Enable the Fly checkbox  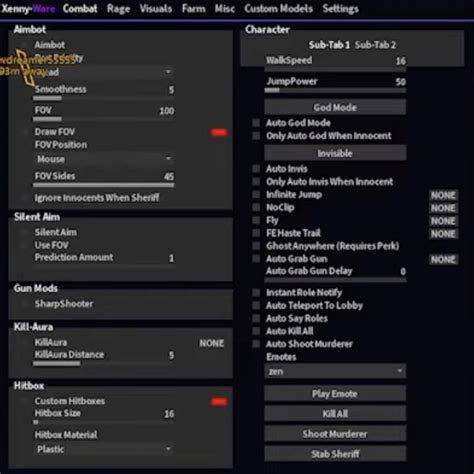(x=256, y=220)
